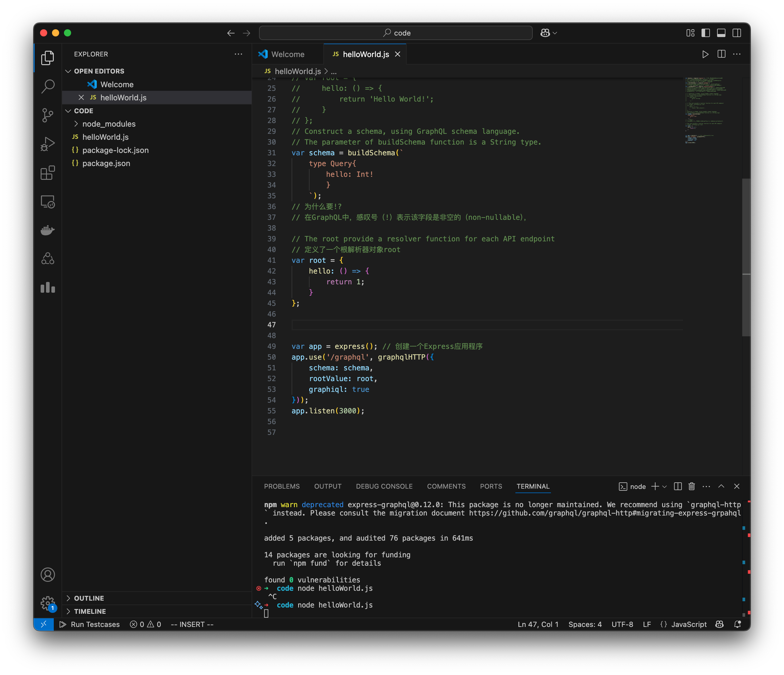
Task: Open the Extensions view
Action: (47, 172)
